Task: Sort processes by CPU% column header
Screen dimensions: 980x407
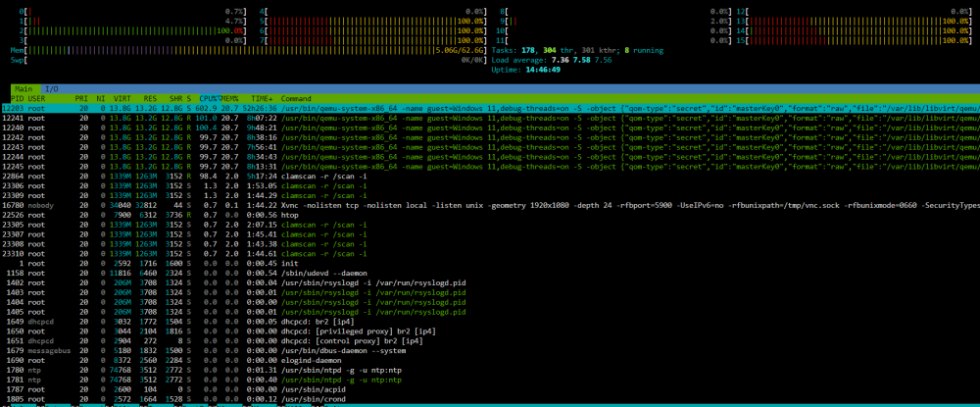Action: 209,99
